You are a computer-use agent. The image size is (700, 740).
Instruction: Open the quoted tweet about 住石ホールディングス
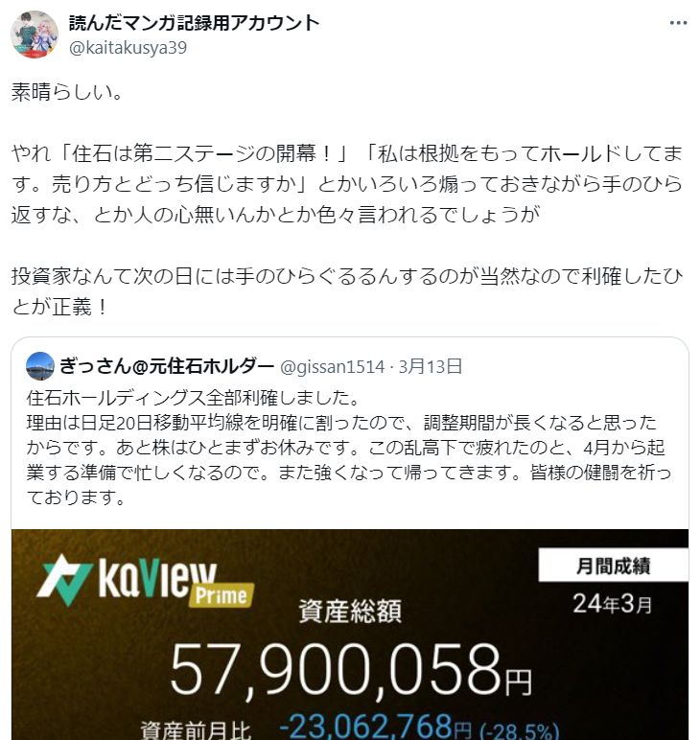coord(349,447)
